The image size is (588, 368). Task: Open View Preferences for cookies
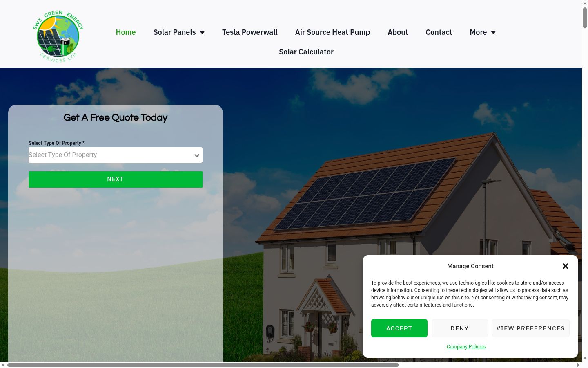click(531, 328)
